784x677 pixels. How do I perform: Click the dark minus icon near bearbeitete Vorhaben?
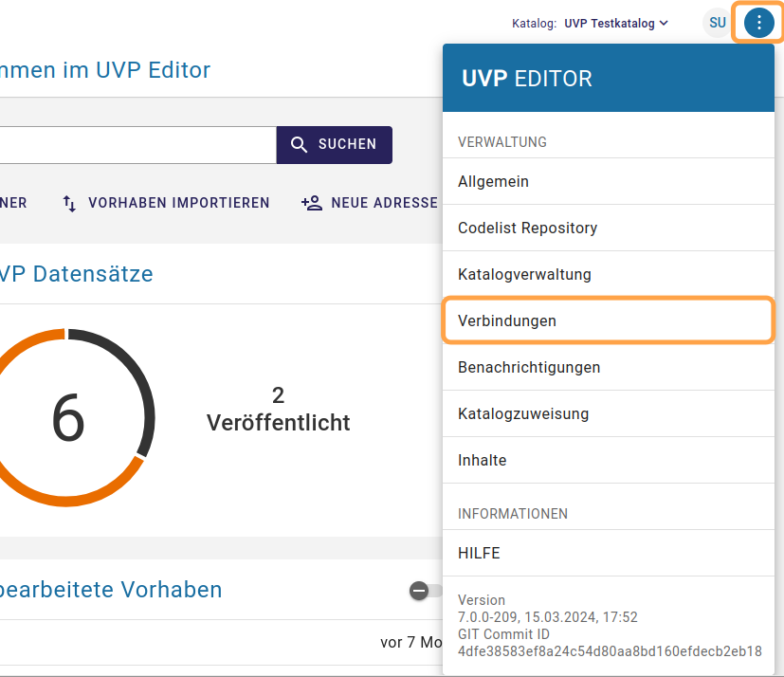(418, 590)
